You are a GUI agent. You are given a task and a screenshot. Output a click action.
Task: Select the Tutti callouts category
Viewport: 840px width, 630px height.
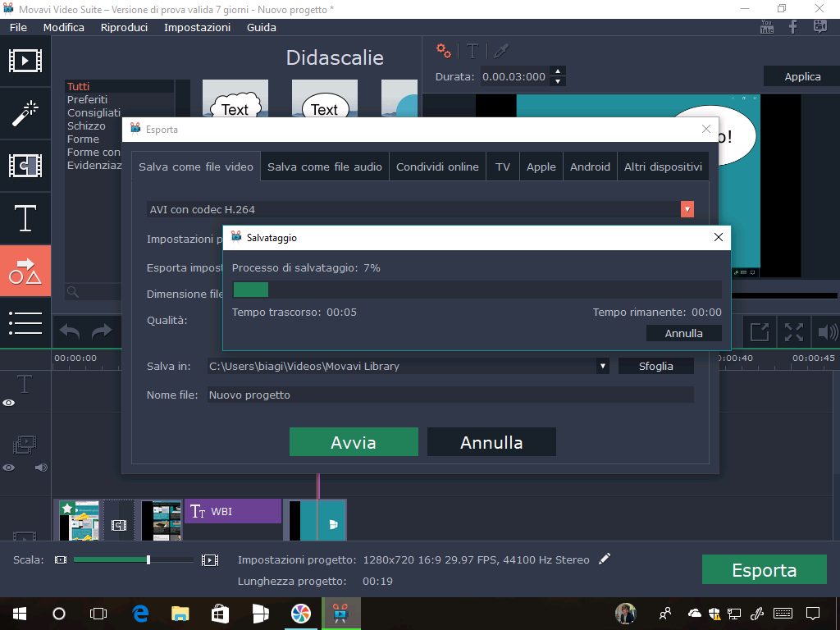point(119,86)
